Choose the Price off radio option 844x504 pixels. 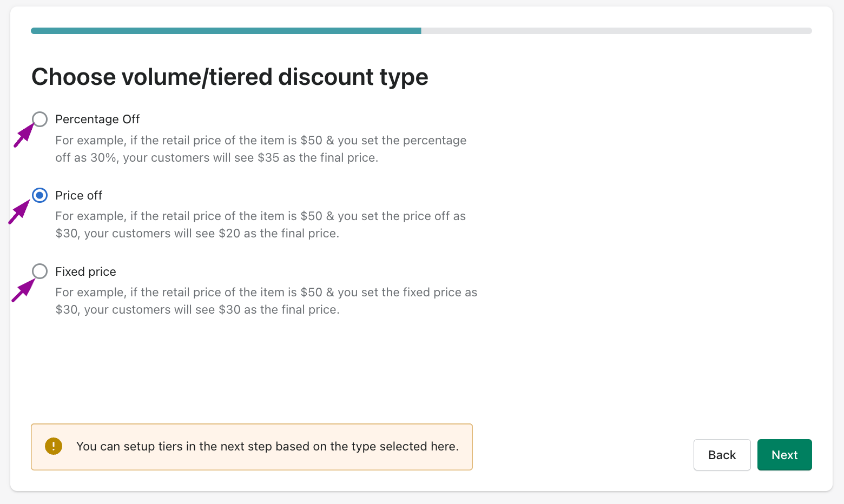(39, 195)
